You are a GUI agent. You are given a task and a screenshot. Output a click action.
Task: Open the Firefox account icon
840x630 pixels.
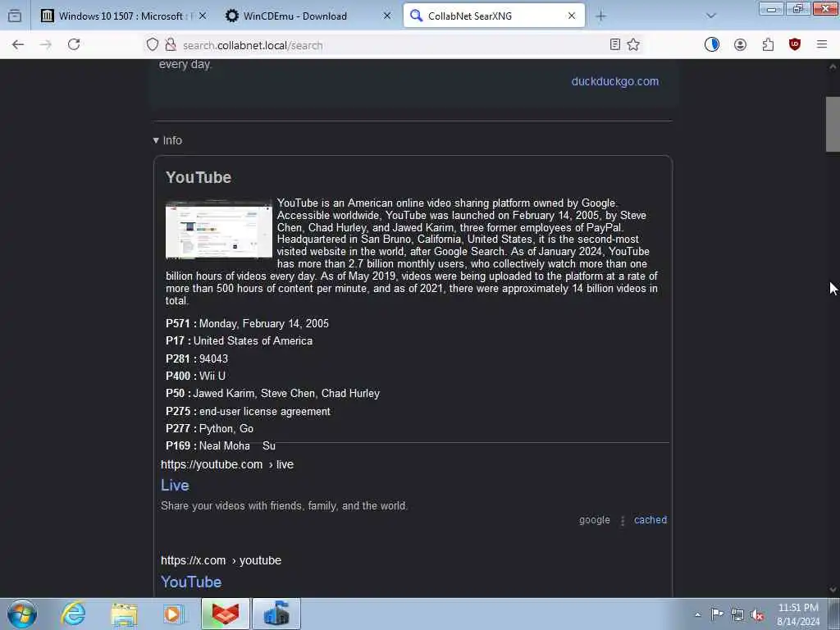click(741, 45)
